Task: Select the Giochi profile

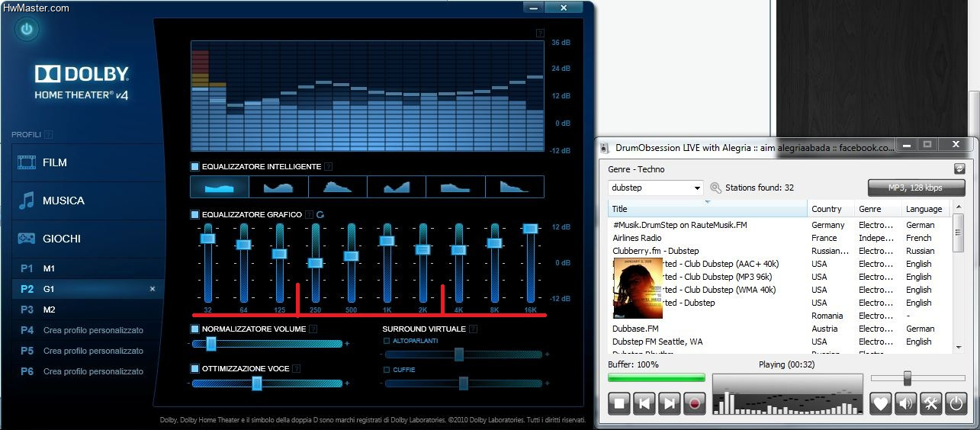Action: [x=88, y=239]
